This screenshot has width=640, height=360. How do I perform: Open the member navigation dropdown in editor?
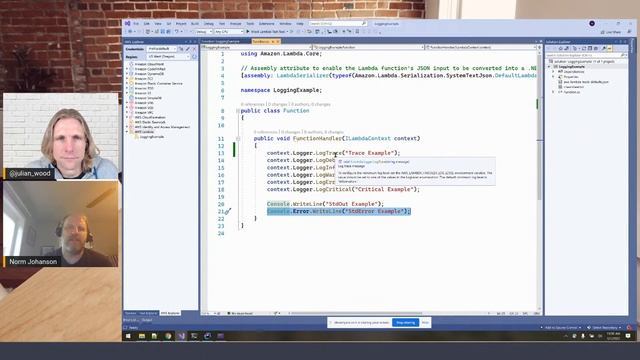[480, 47]
